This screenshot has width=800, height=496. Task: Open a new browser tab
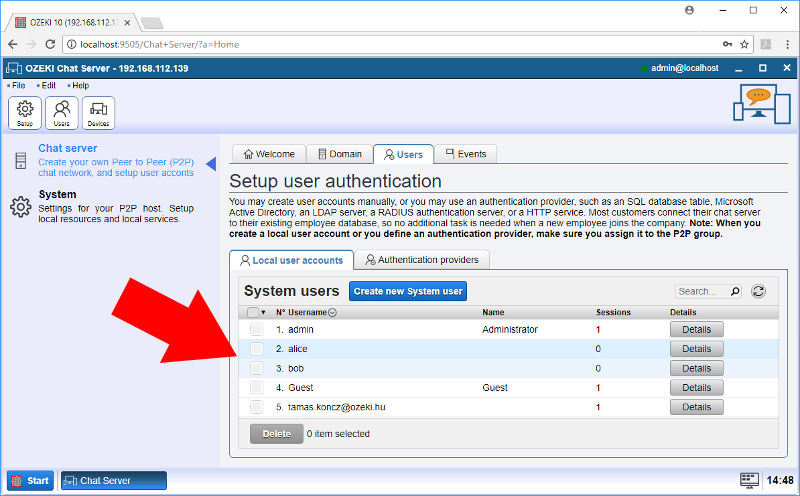click(x=152, y=22)
